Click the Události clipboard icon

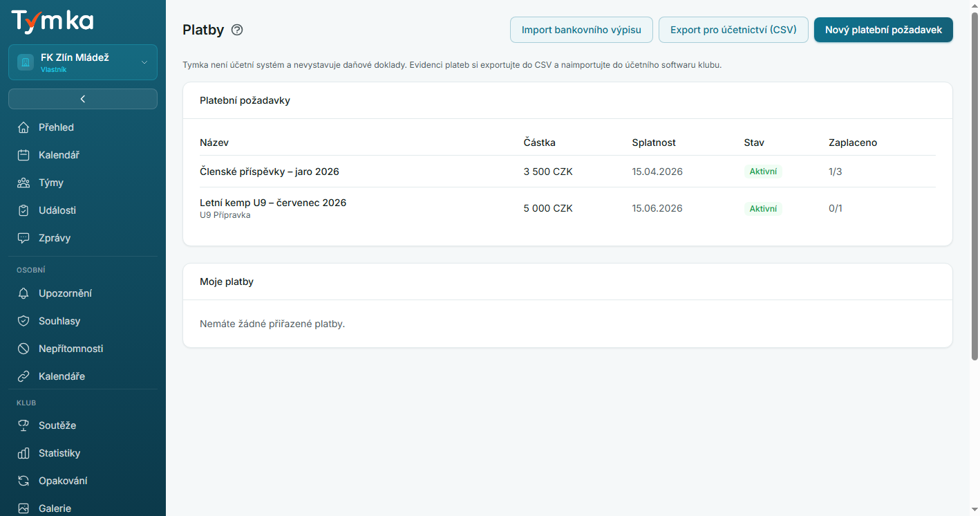point(23,210)
